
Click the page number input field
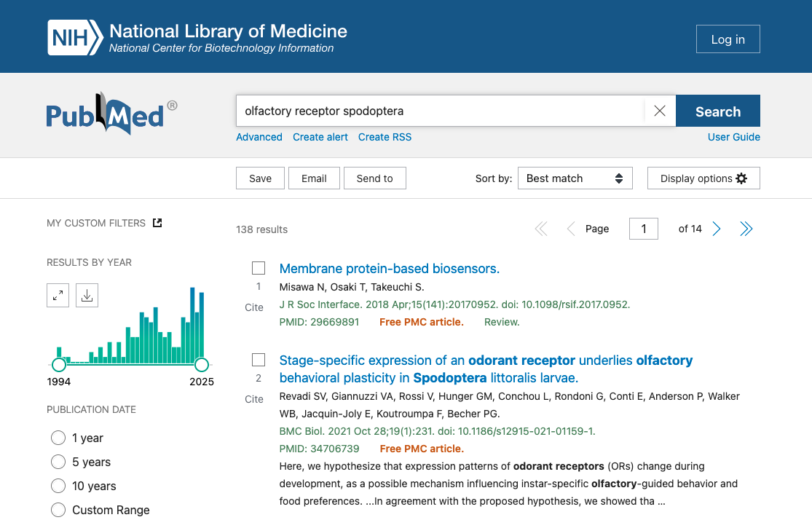point(644,229)
